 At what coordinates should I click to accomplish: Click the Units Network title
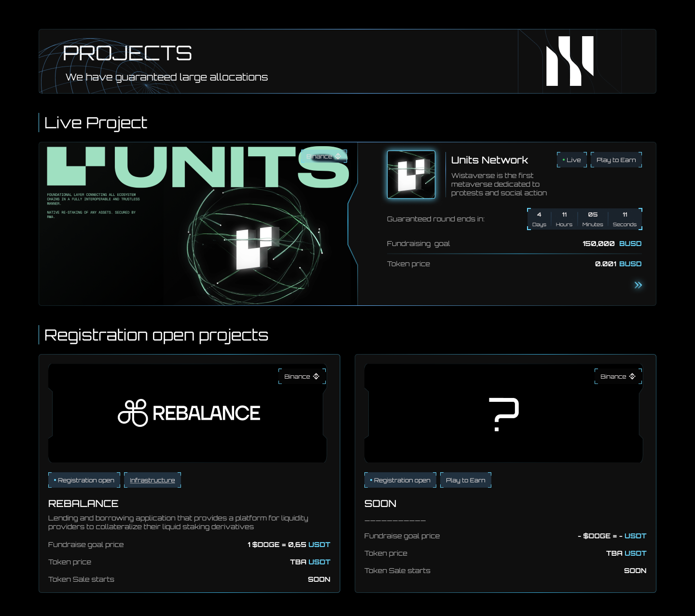tap(489, 160)
